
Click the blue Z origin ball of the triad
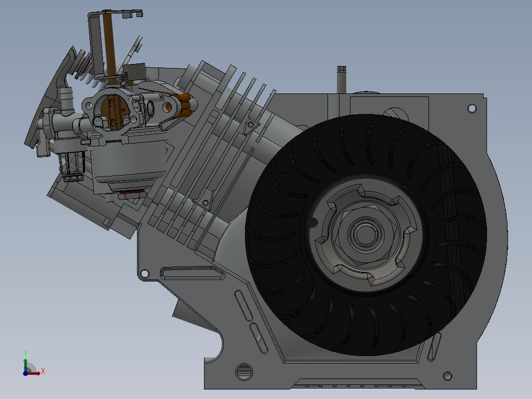click(x=25, y=373)
